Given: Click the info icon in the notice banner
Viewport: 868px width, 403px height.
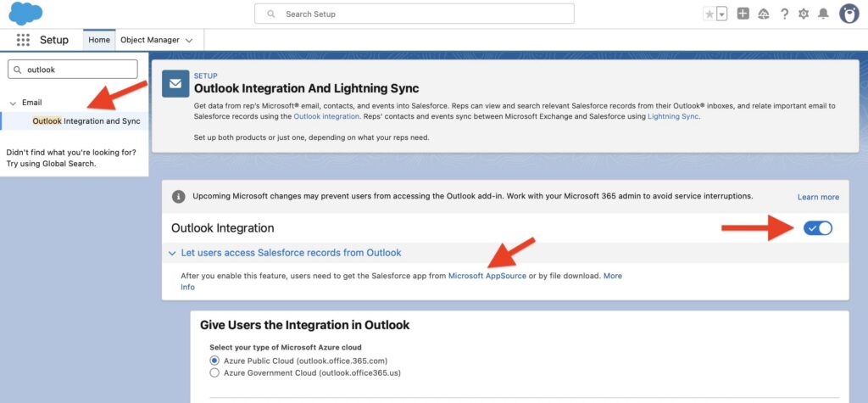Looking at the screenshot, I should 178,196.
